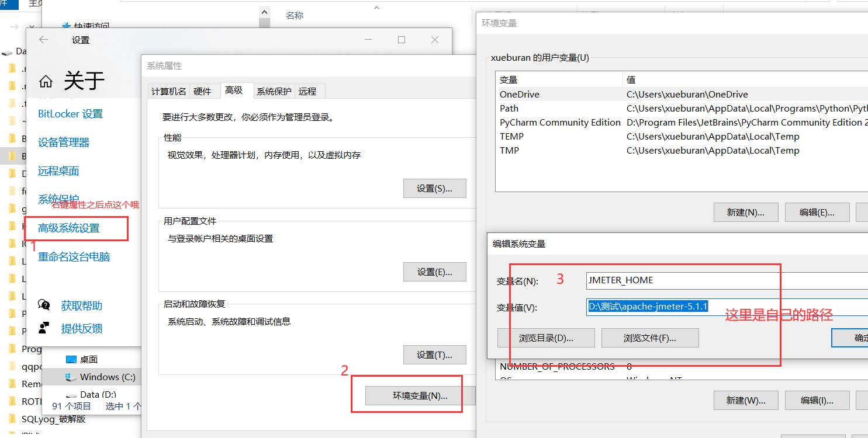
Task: Click 重命名这台电脑 link
Action: coord(74,257)
